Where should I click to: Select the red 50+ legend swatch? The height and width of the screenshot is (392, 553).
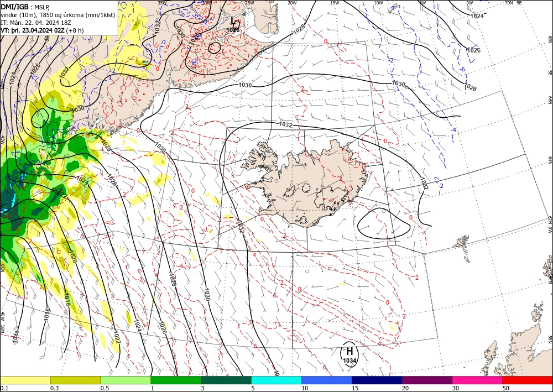[528, 380]
